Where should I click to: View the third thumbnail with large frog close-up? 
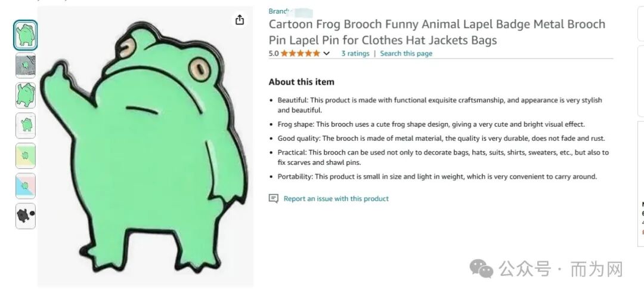click(26, 96)
